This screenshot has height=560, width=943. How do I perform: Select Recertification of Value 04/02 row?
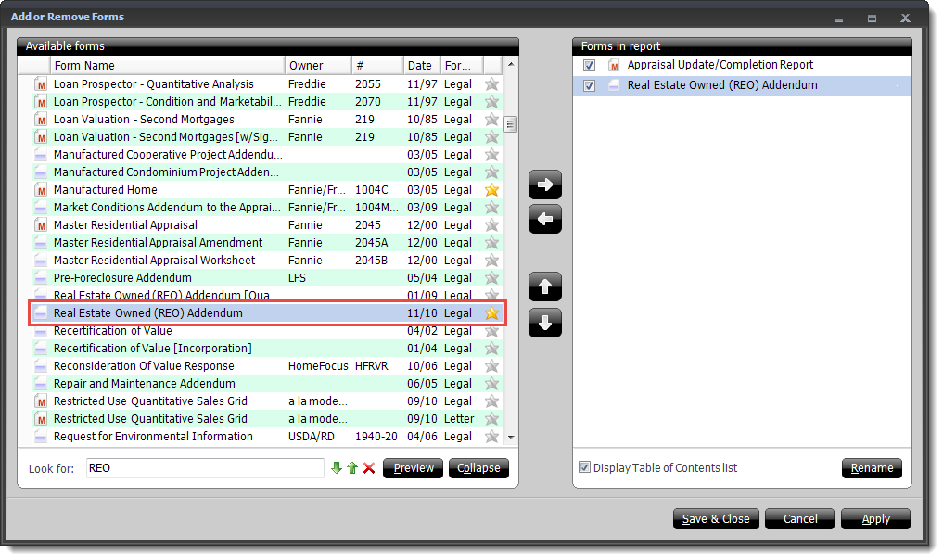pos(267,331)
